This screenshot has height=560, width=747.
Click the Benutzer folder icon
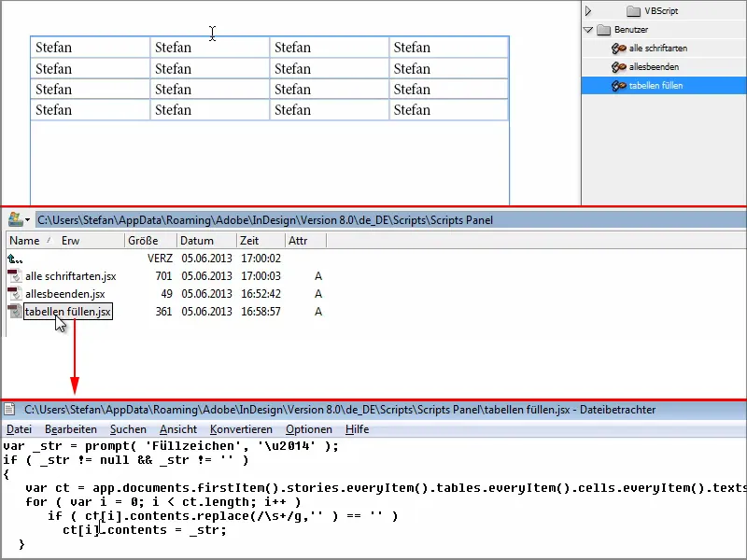click(x=603, y=30)
